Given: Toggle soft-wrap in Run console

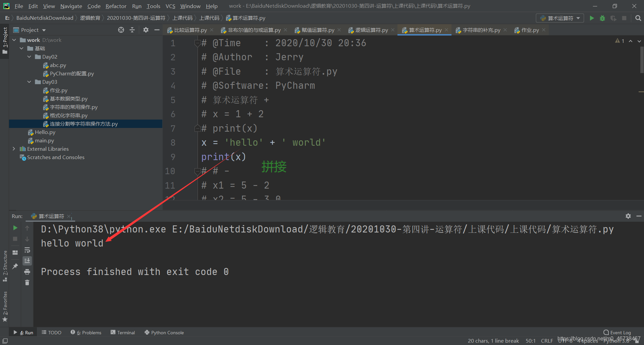Looking at the screenshot, I should 27,250.
